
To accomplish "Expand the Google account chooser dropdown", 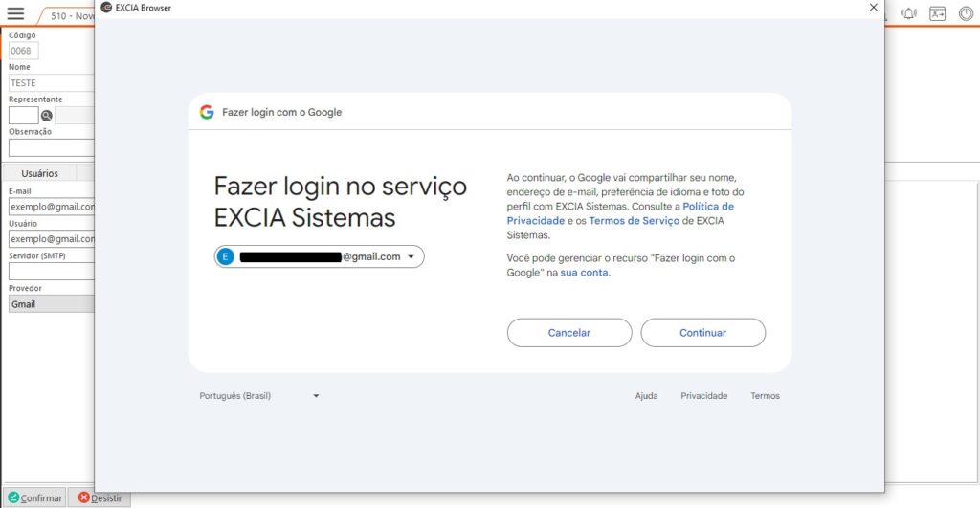I will point(411,256).
